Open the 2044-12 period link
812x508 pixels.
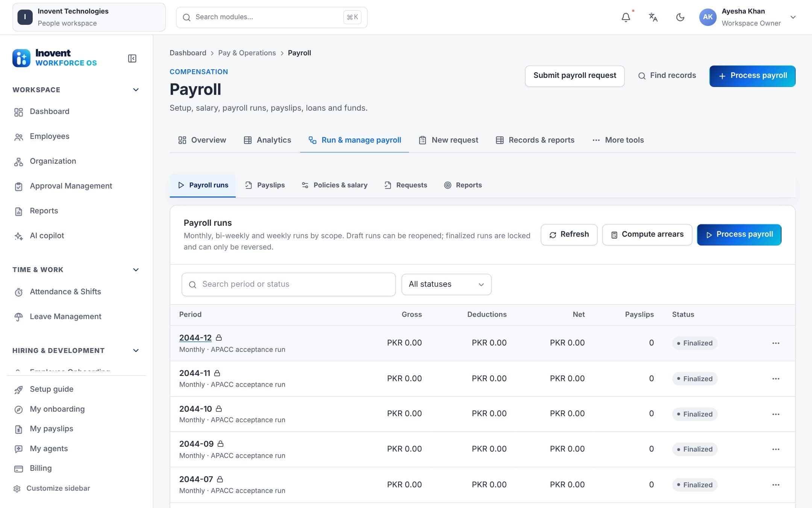pos(195,338)
